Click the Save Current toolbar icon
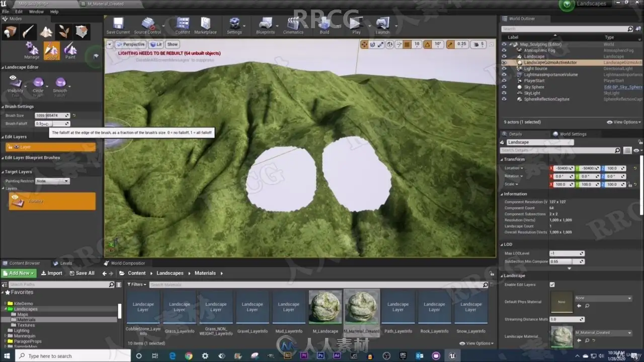The width and height of the screenshot is (644, 362). point(118,24)
